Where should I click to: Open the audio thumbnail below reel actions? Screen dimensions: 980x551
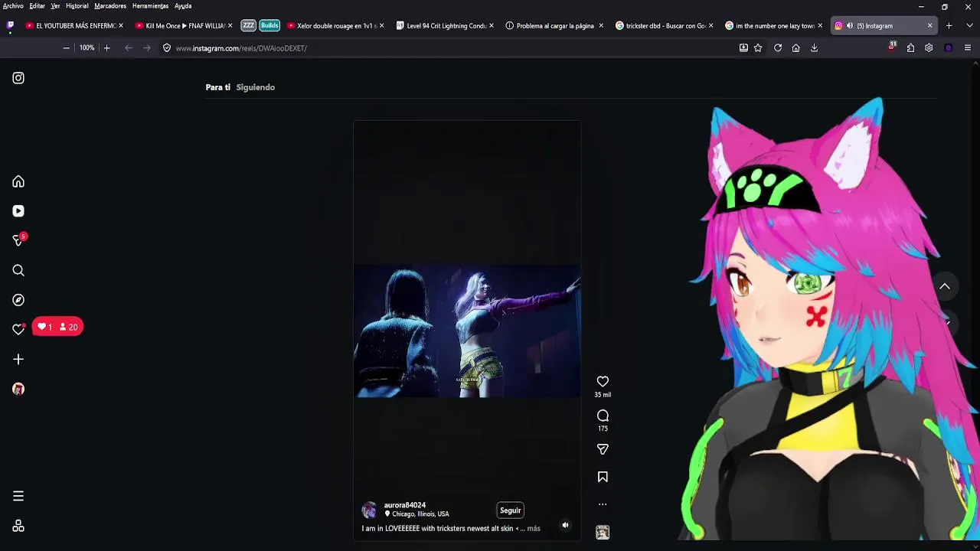603,532
